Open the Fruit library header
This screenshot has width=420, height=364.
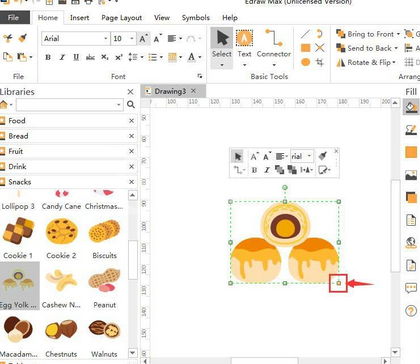[x=68, y=151]
